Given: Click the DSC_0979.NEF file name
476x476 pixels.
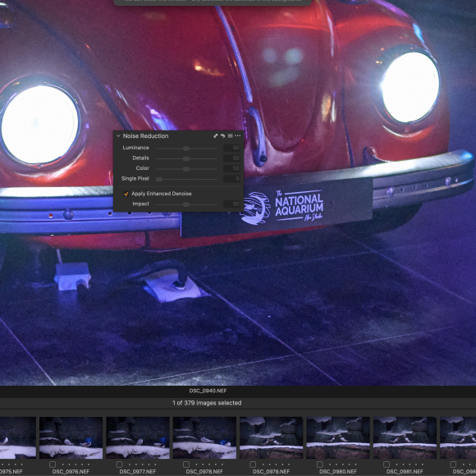Looking at the screenshot, I should click(272, 471).
